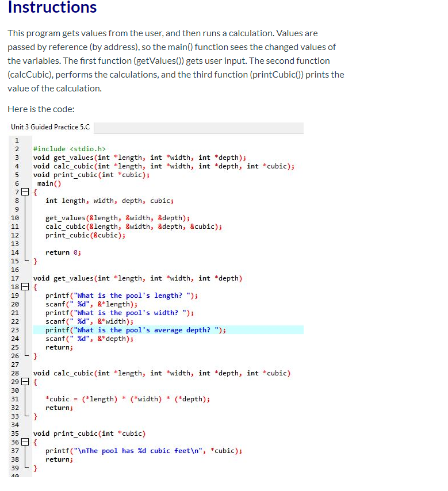This screenshot has width=448, height=491.
Task: Collapse the main() code block fold marker
Action: pos(25,192)
